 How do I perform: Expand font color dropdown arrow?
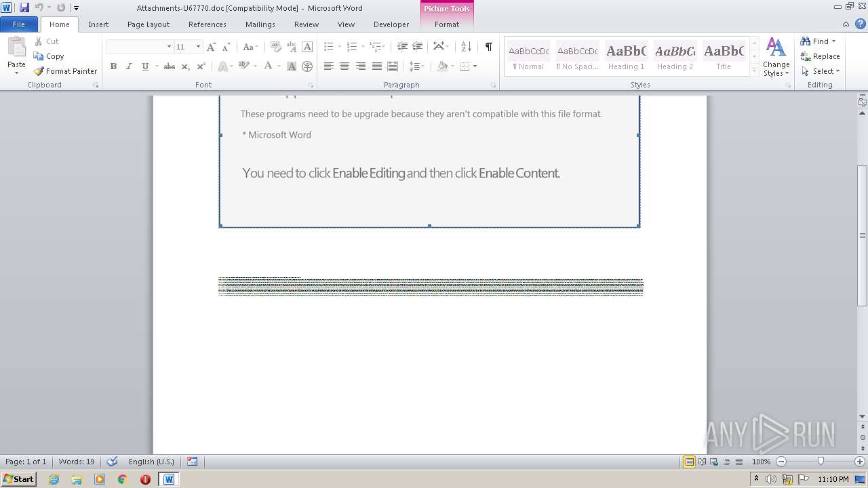tap(279, 66)
